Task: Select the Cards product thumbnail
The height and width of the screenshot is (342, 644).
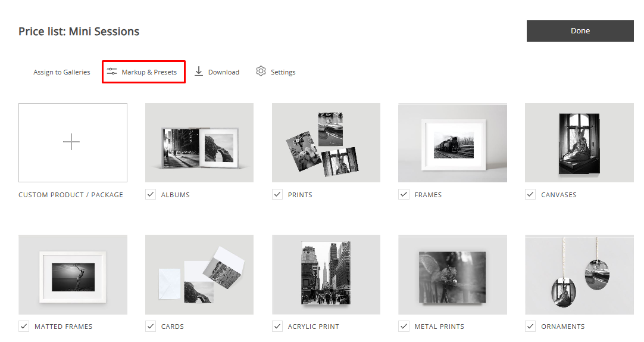Action: [x=199, y=274]
